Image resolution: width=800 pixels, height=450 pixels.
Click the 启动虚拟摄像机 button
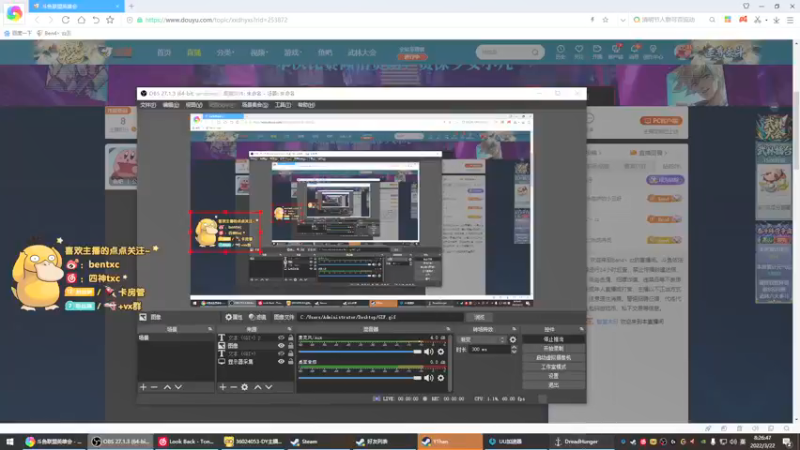click(554, 358)
